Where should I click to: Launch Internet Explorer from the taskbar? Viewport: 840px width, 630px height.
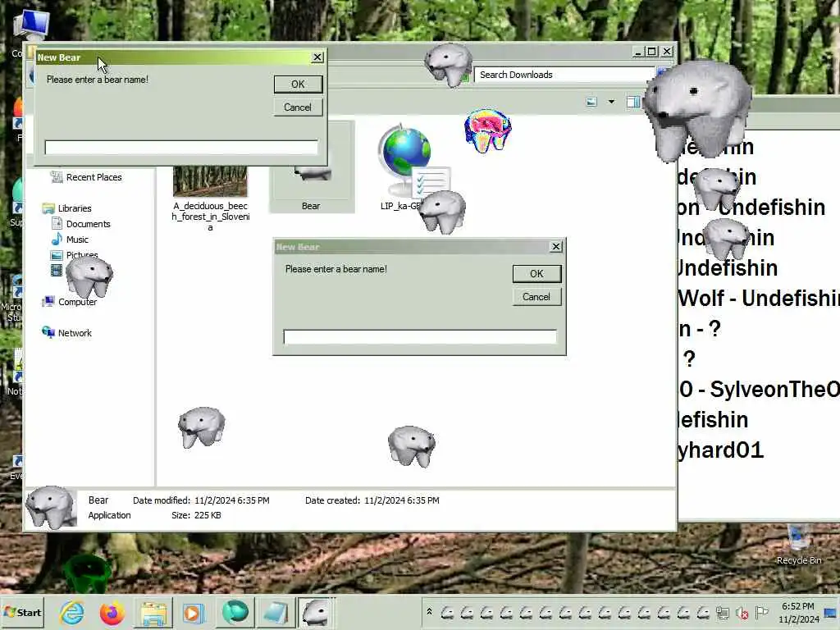(72, 612)
